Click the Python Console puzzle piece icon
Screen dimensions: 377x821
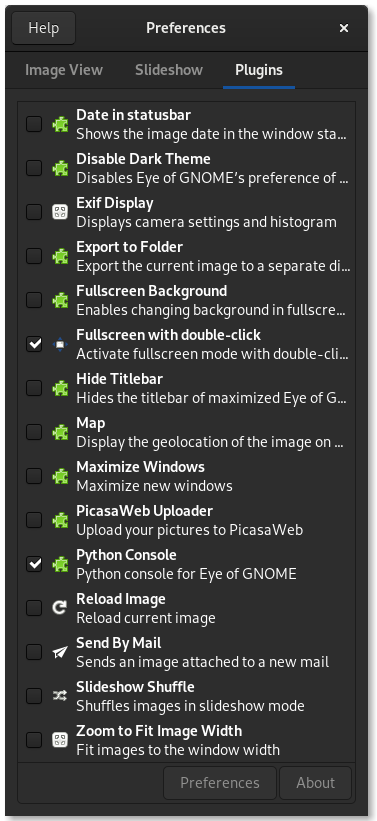(60, 564)
